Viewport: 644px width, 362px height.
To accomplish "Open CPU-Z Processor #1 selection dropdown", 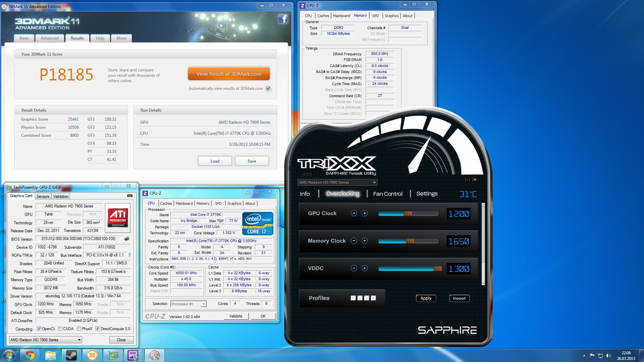I will tap(188, 304).
